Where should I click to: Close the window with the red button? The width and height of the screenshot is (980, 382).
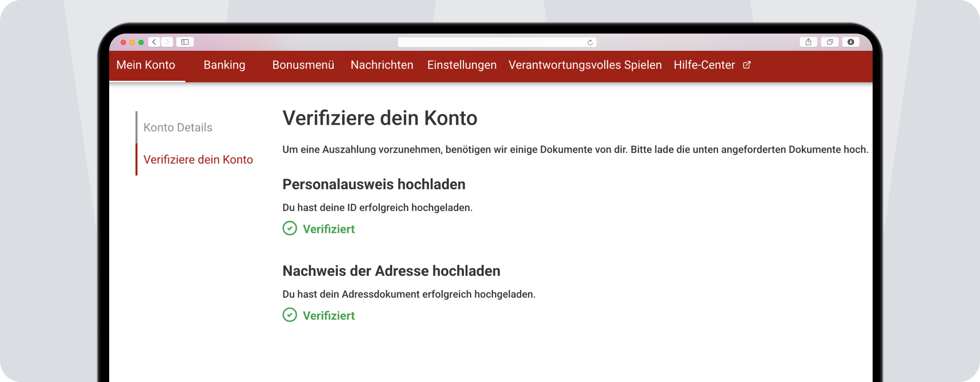(123, 42)
